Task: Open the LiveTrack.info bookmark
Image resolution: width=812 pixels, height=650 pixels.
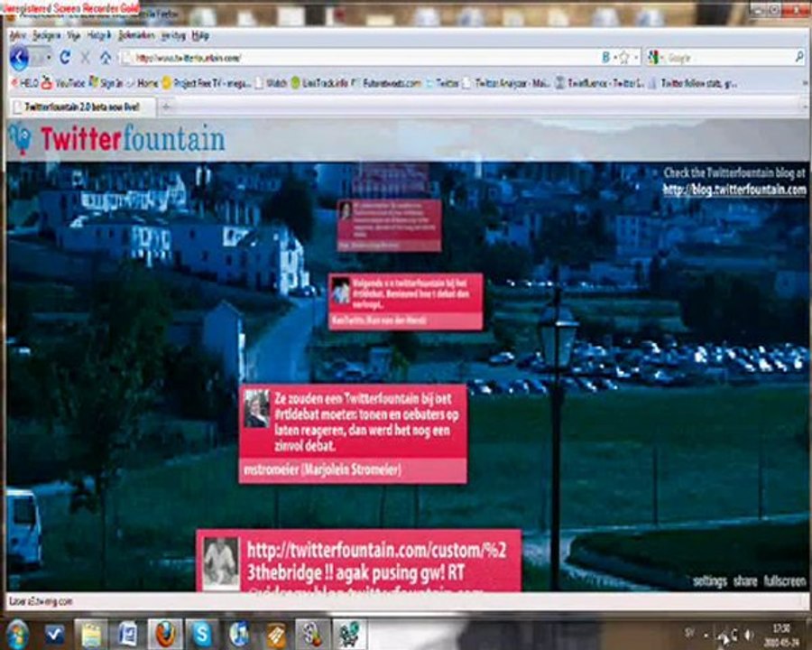Action: [319, 83]
